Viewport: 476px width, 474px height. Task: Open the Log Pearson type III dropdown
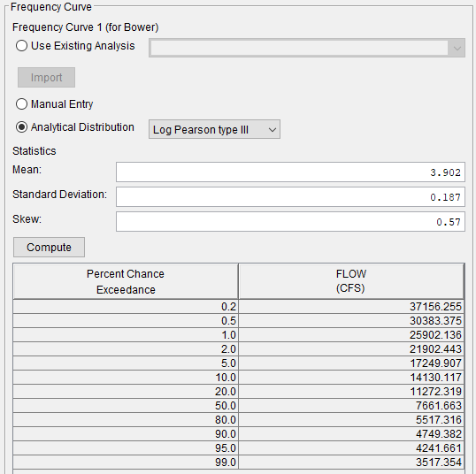pos(214,129)
